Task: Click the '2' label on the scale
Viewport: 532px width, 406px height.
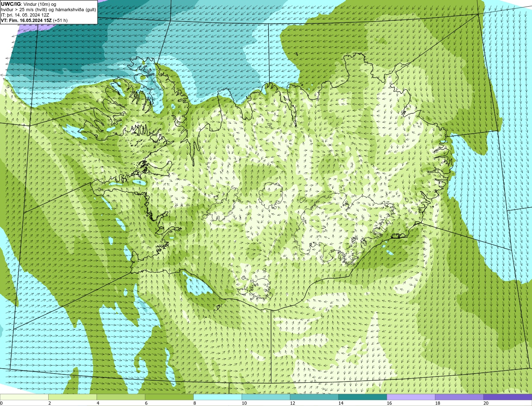Action: (49, 403)
